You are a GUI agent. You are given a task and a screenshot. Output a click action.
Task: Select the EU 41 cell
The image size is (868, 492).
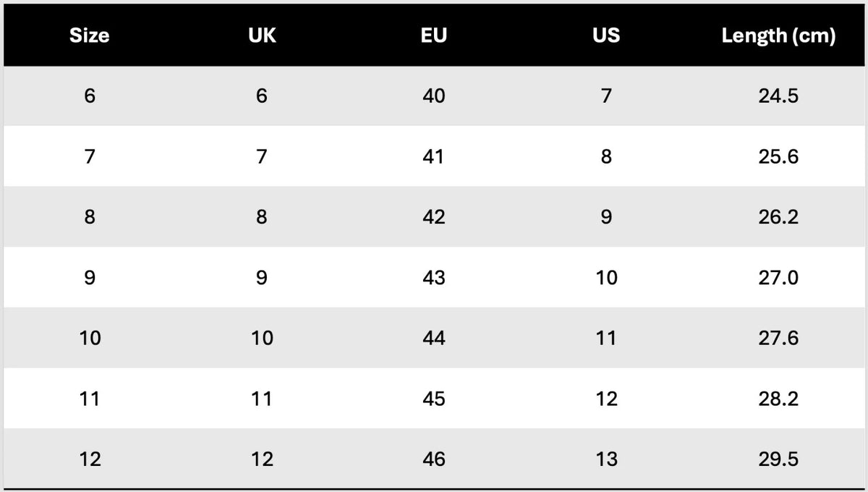(434, 156)
